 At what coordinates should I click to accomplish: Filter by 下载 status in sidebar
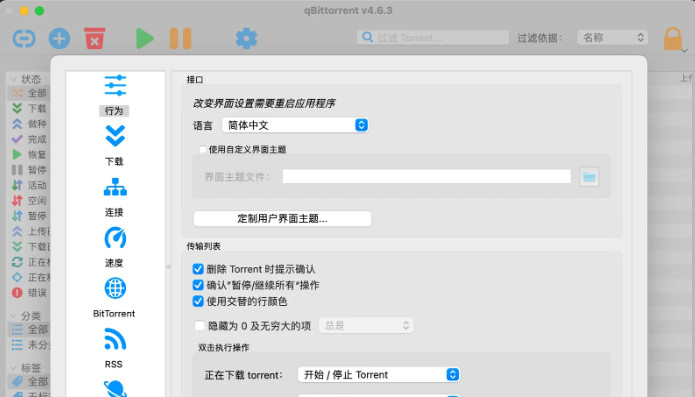29,108
